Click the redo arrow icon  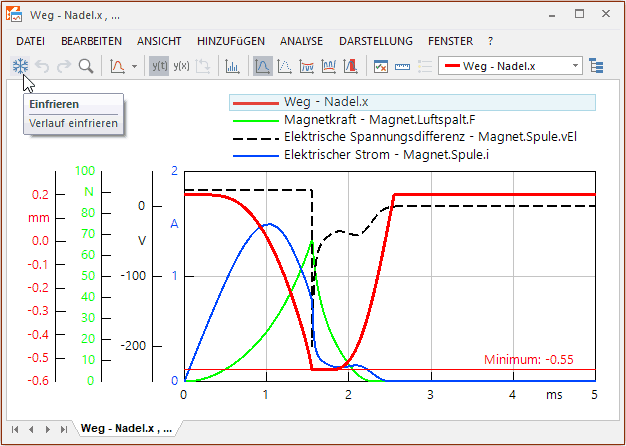click(x=64, y=67)
